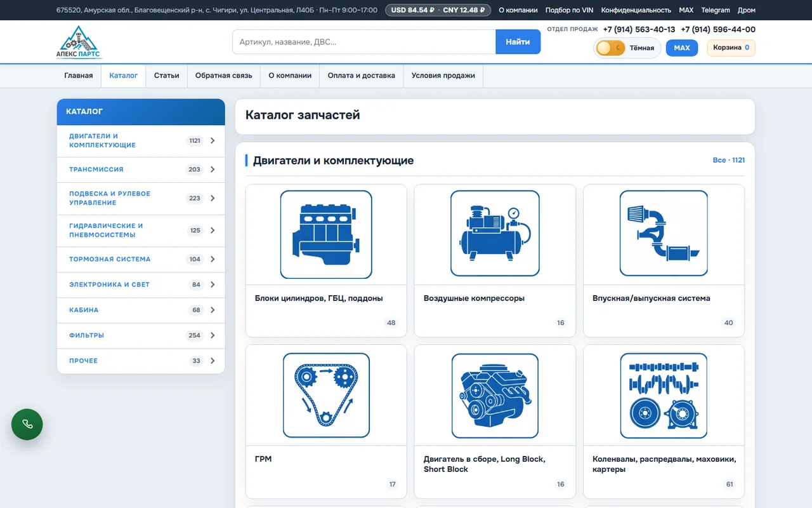The height and width of the screenshot is (508, 812).
Task: Open the Статьи nav tab
Action: [x=166, y=76]
